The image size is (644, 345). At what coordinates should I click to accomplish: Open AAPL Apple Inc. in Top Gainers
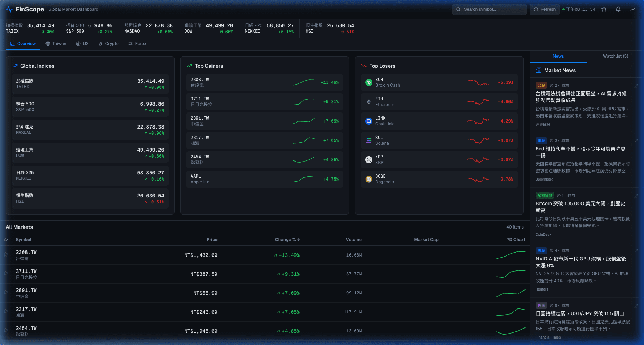[265, 179]
